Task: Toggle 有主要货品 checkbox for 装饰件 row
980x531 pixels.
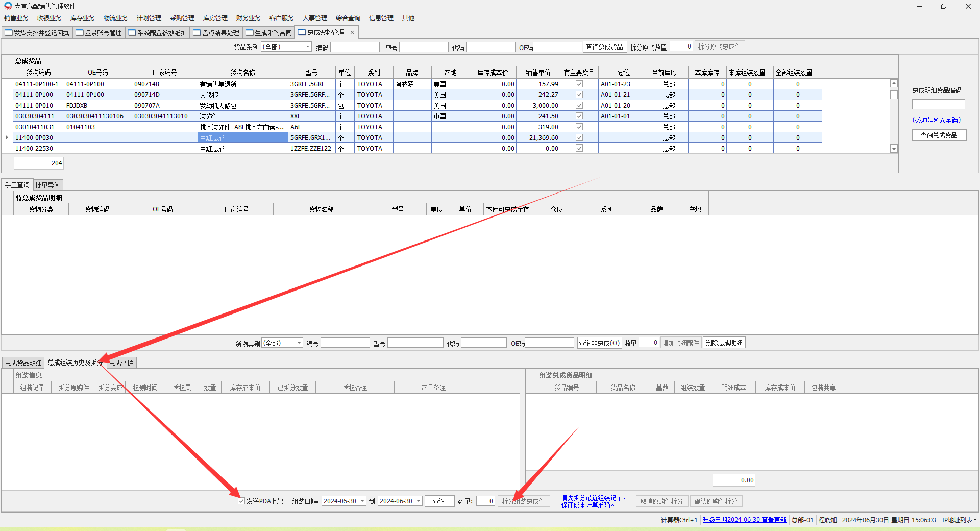Action: coord(579,116)
